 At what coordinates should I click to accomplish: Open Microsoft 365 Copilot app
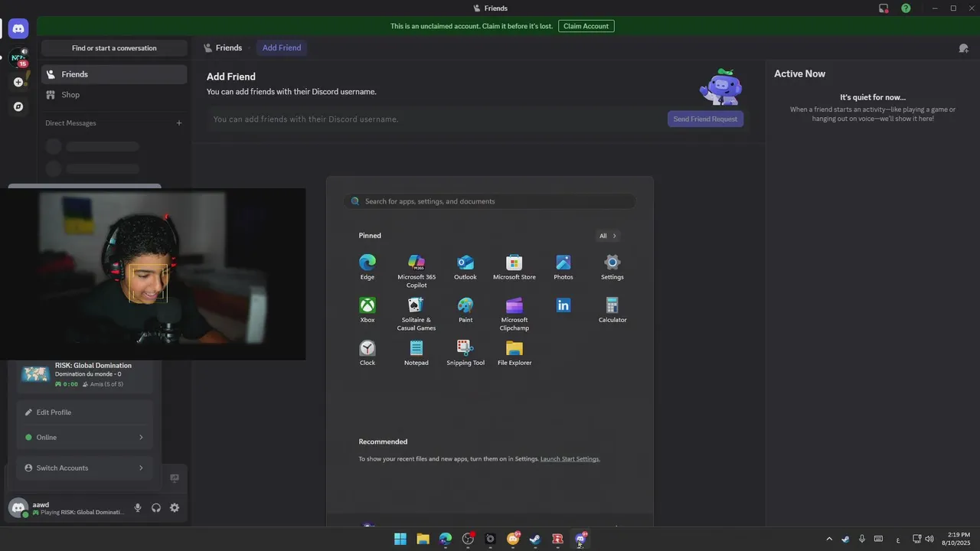point(416,272)
